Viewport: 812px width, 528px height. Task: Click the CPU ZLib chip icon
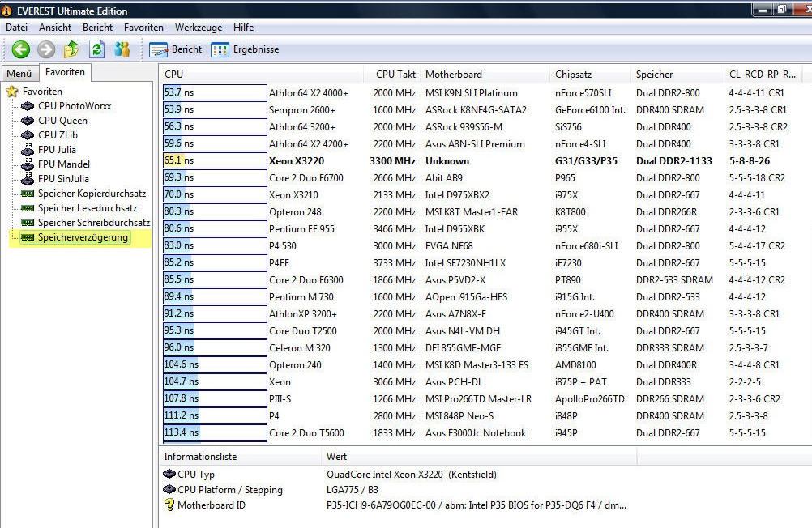click(x=28, y=135)
